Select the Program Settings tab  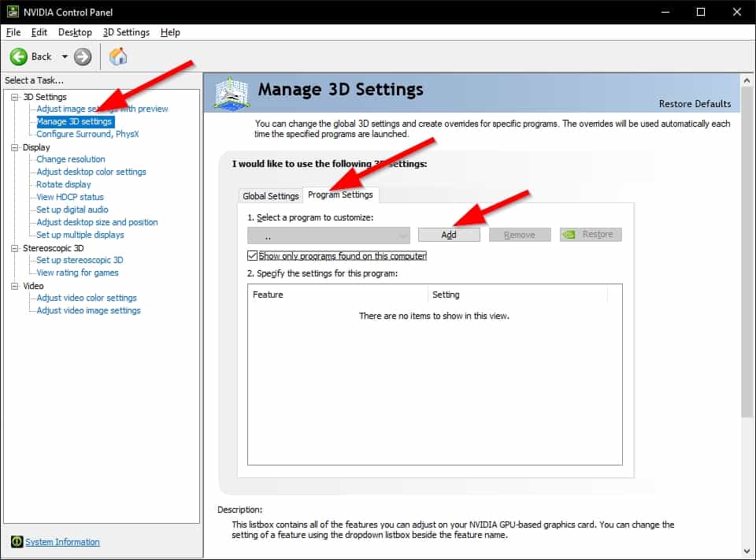tap(340, 195)
